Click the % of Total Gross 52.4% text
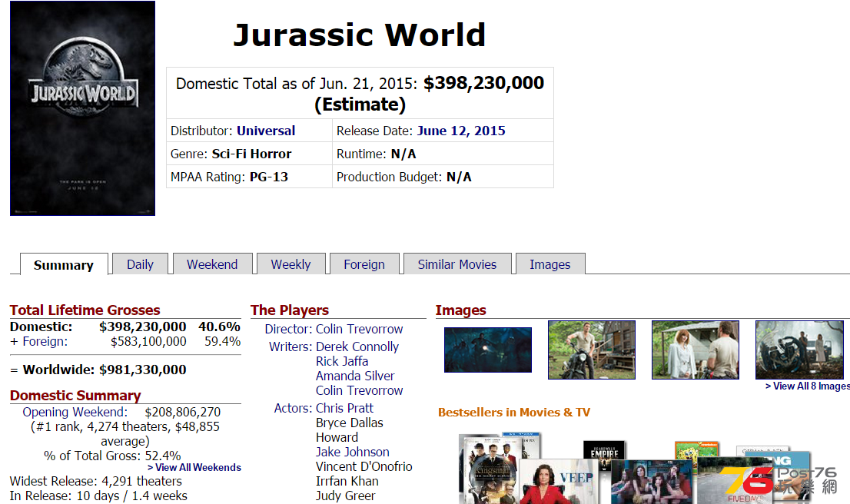 [112, 456]
